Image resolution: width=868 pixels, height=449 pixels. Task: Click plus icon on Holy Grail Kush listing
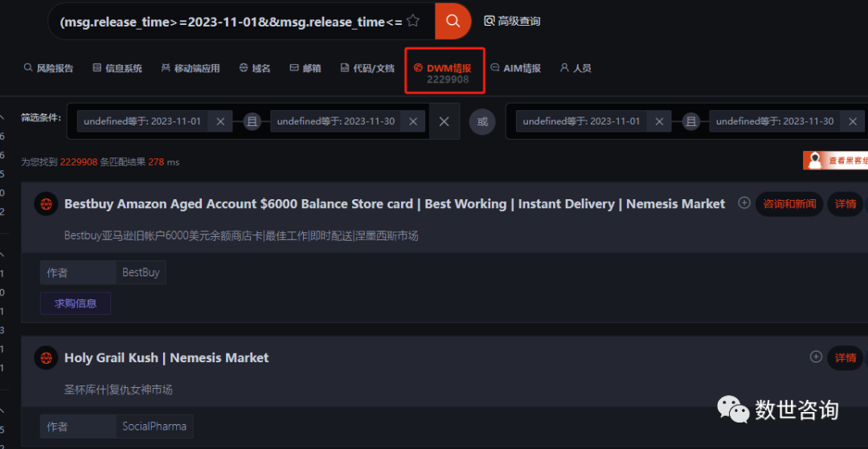pyautogui.click(x=816, y=357)
